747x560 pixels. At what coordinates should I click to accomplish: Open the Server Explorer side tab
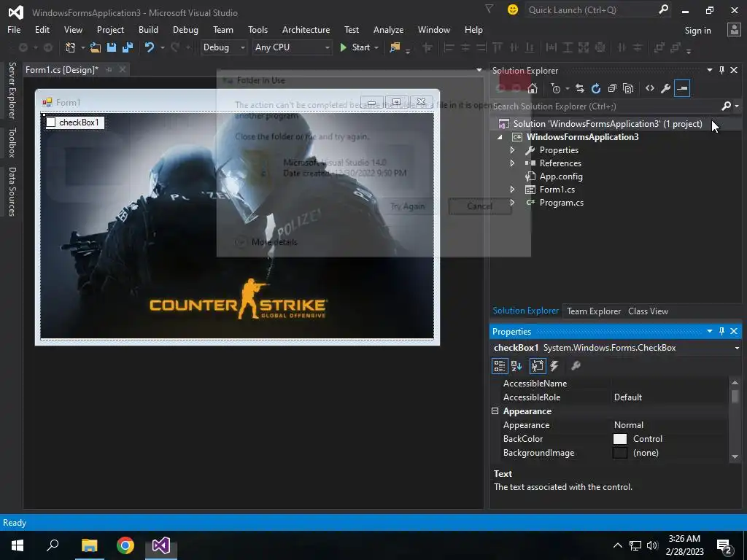(x=12, y=90)
